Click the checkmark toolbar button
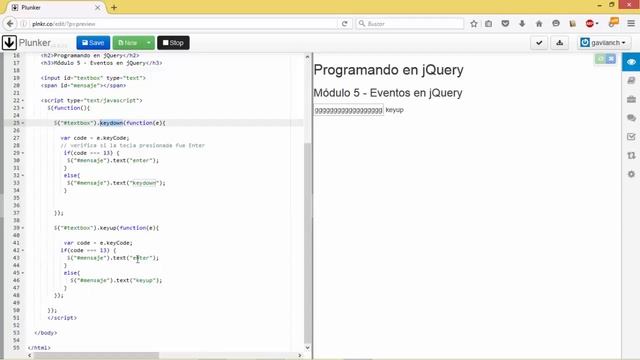The width and height of the screenshot is (640, 360). click(x=539, y=43)
